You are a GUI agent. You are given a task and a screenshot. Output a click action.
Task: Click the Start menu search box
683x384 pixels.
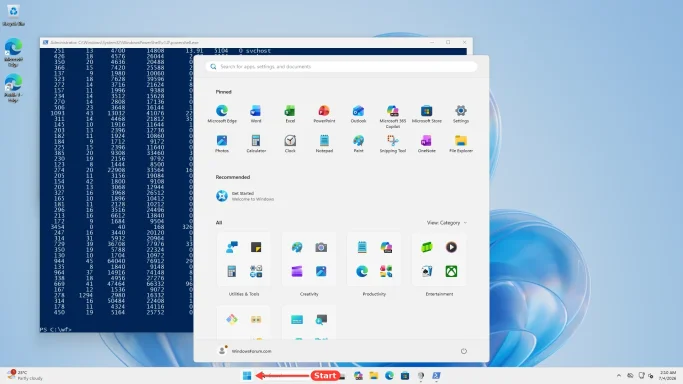(342, 67)
